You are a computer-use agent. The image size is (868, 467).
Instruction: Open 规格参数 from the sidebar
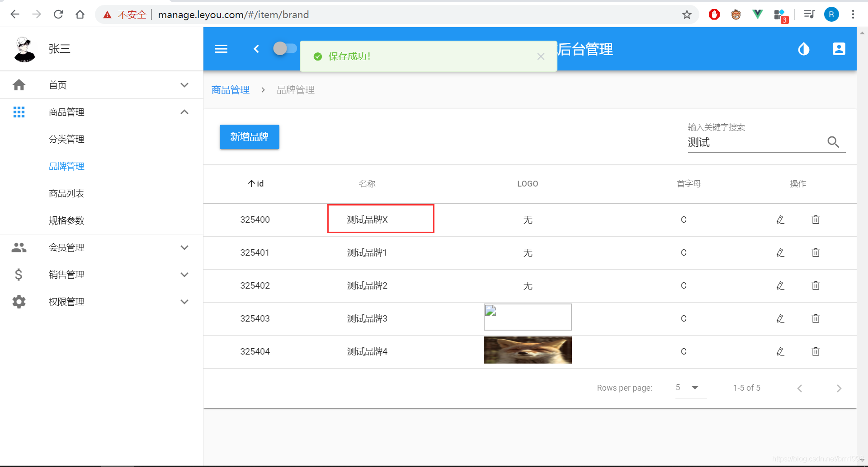[66, 220]
